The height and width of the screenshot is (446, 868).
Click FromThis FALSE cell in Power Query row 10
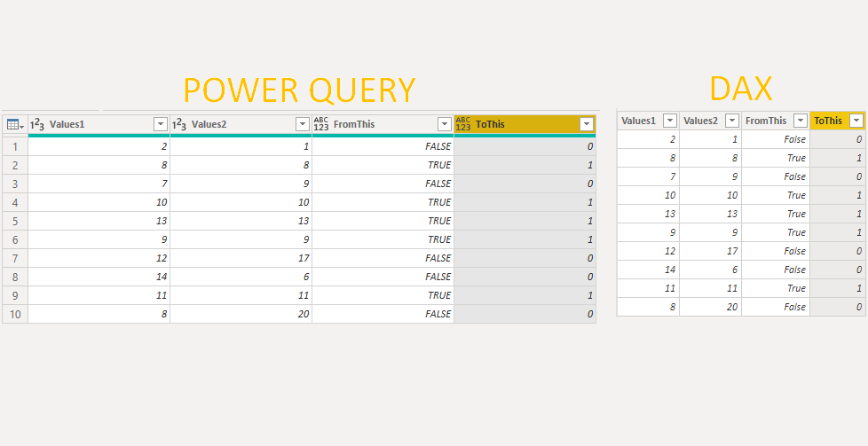tap(383, 314)
